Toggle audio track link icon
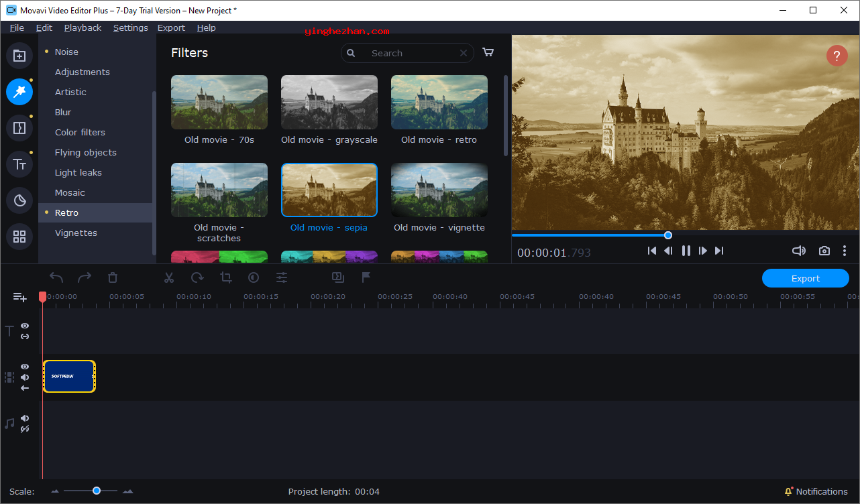 point(25,429)
